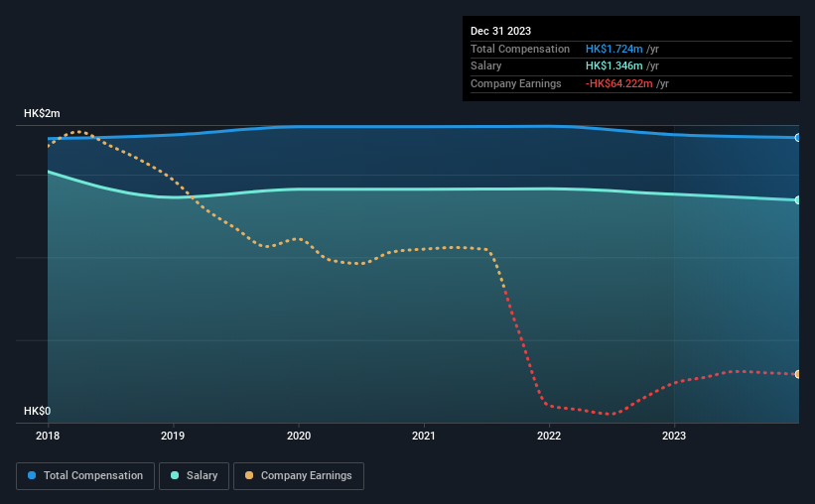Toggle the Company Earnings legend button
The width and height of the screenshot is (815, 504).
coord(299,476)
